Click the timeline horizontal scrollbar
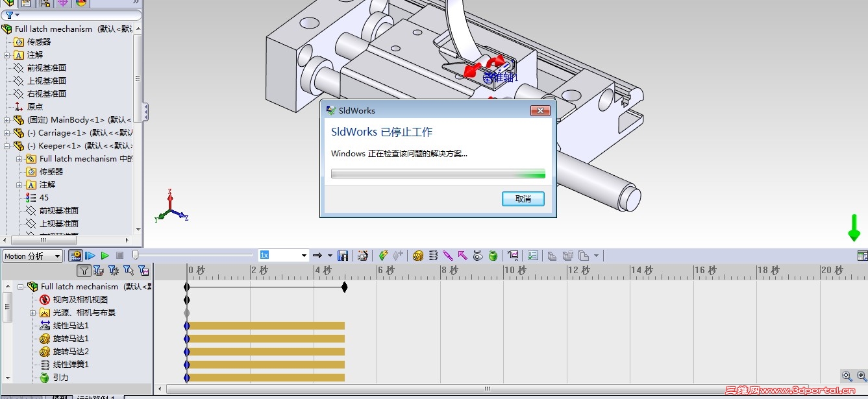Screen dimensions: 868x399 (x=486, y=389)
